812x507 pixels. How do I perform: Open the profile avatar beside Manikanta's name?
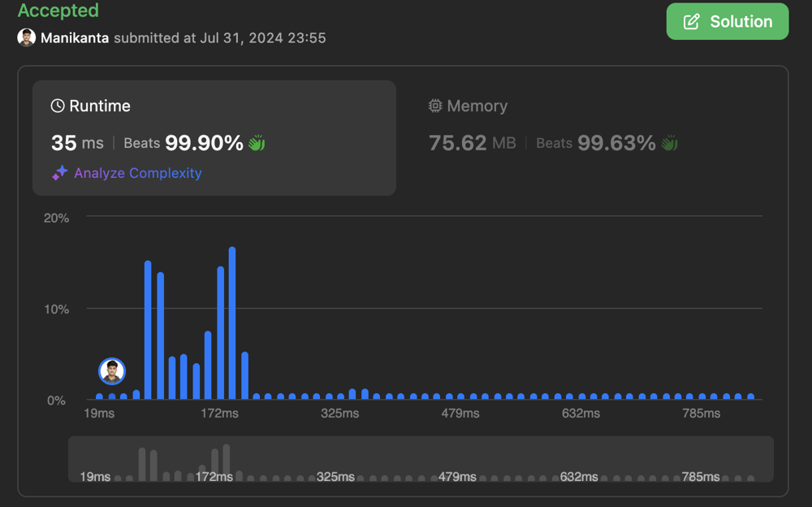[x=27, y=37]
